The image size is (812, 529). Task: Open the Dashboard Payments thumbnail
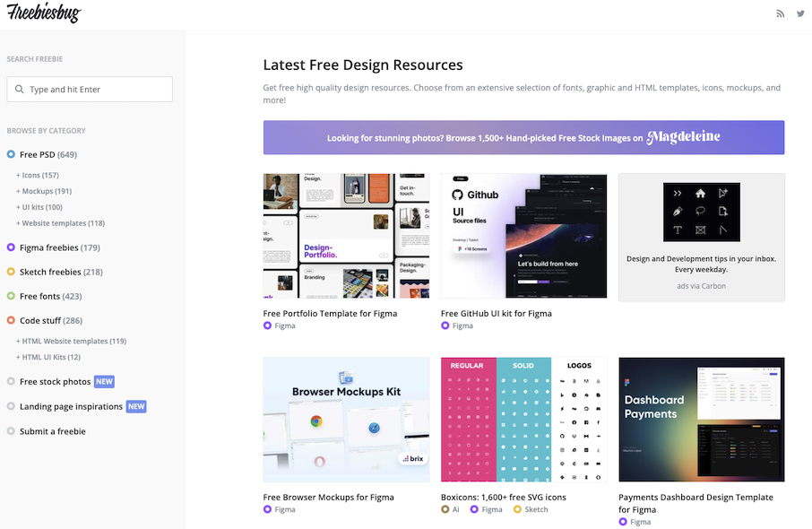click(x=701, y=420)
